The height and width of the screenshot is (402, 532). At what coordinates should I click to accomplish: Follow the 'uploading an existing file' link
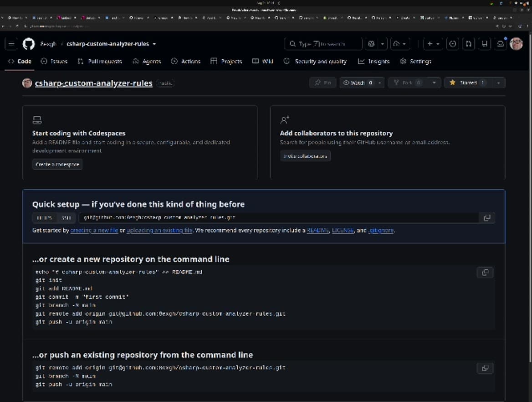159,230
